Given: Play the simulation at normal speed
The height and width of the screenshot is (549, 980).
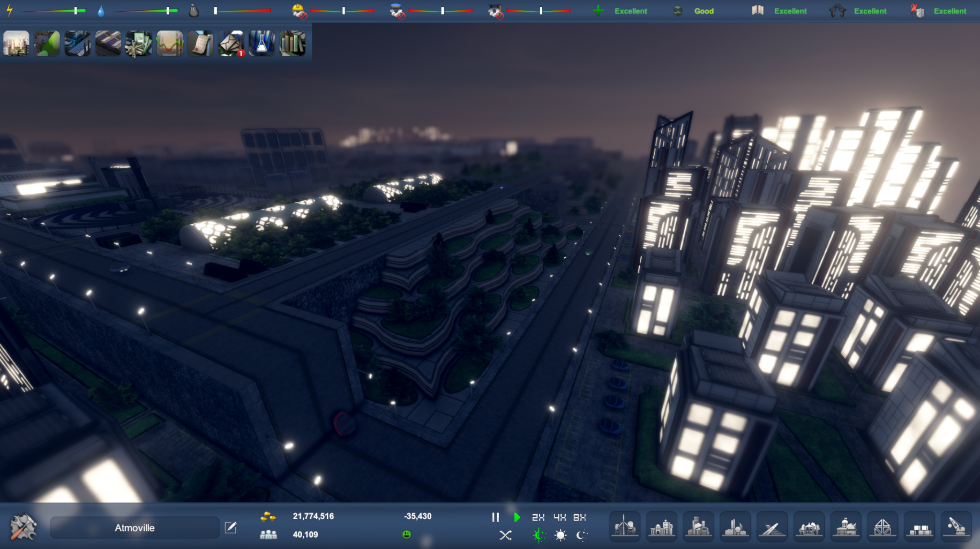Looking at the screenshot, I should [517, 517].
